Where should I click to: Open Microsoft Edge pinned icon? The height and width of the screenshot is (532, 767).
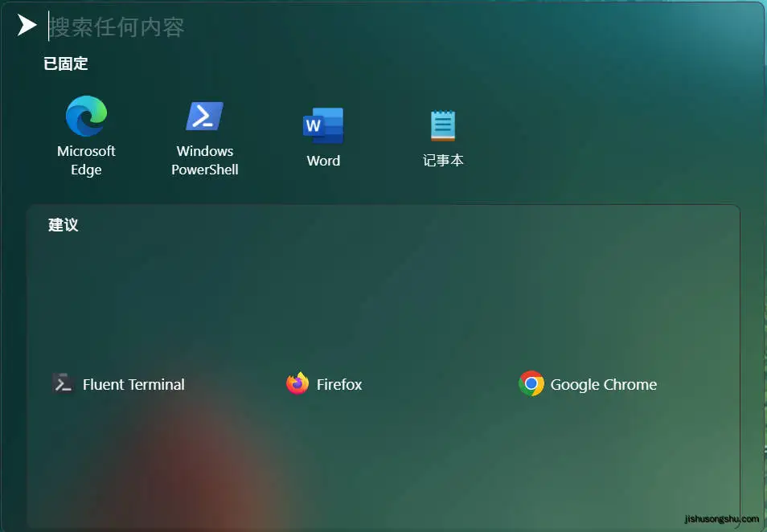click(x=86, y=116)
